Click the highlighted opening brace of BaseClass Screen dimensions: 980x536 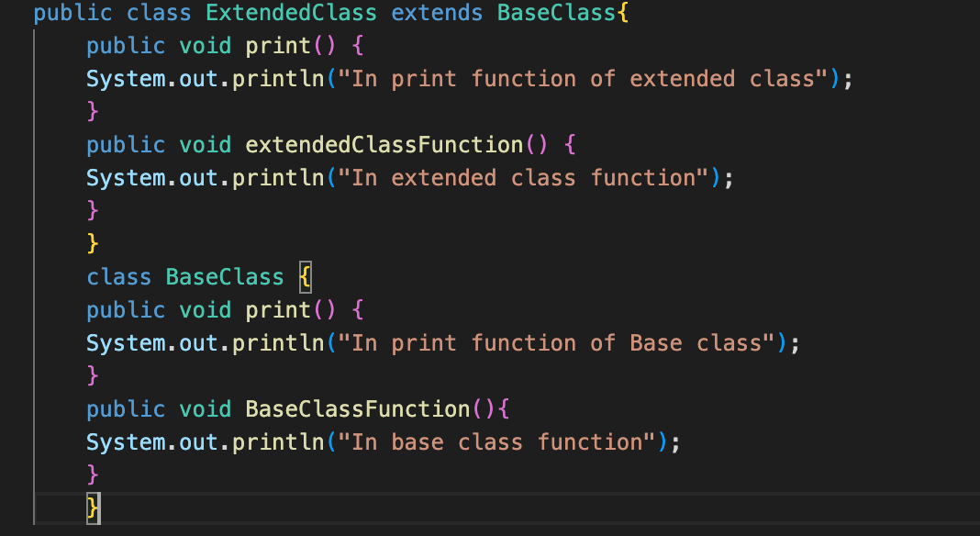pos(305,276)
